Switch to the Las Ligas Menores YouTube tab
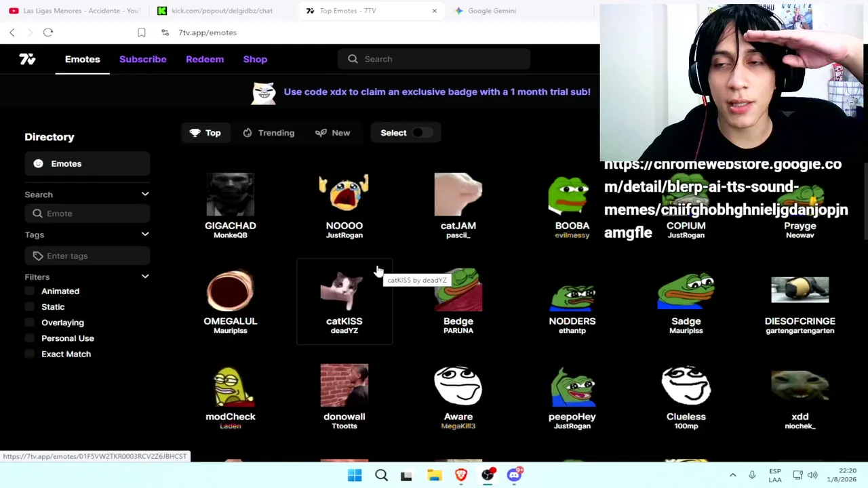 75,11
